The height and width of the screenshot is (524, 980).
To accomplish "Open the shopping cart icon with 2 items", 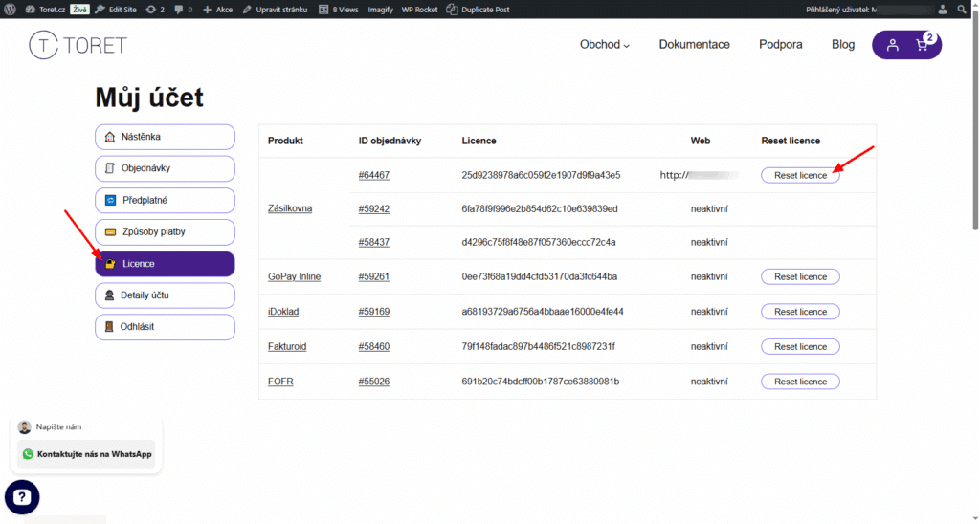I will tap(924, 44).
